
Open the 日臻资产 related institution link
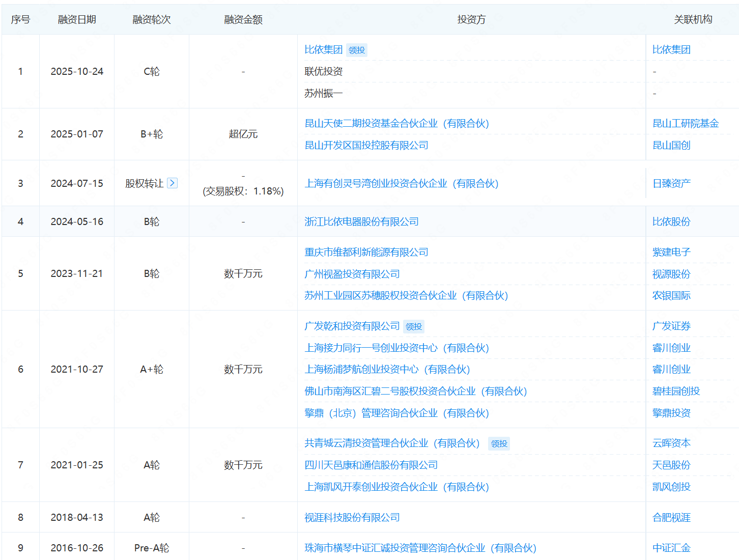tap(671, 184)
